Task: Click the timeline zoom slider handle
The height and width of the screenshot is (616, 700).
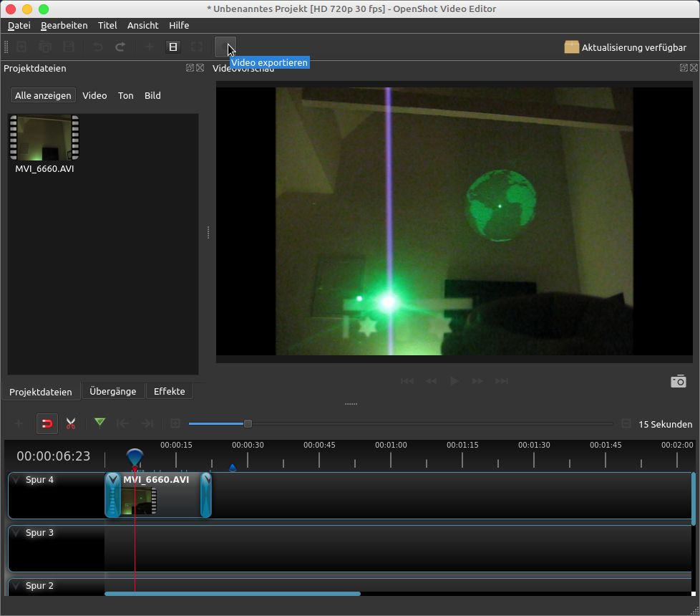Action: [248, 423]
